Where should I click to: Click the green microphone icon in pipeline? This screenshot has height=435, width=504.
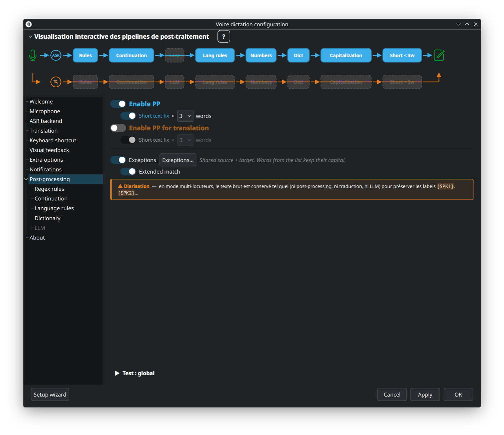[x=33, y=55]
